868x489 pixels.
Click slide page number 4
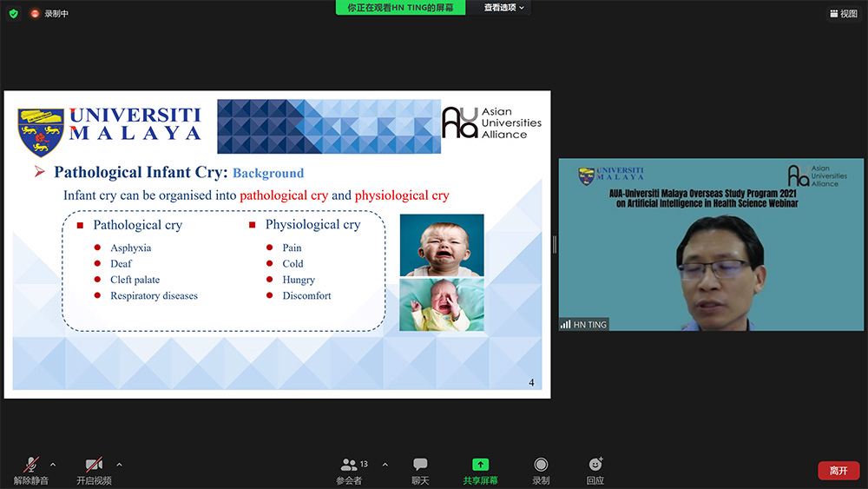[531, 382]
